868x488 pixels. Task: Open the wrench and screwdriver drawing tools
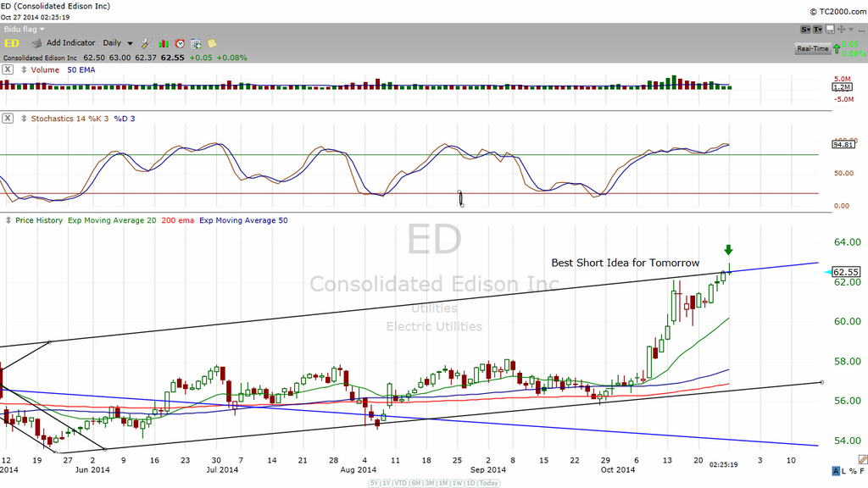[147, 43]
